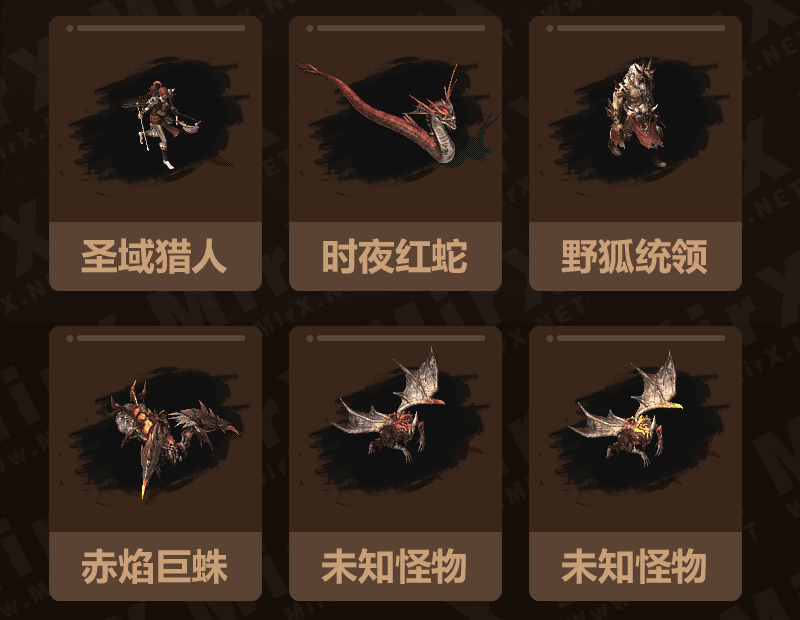
Task: Click the 圣域猎人 archer monster image
Action: (160, 123)
